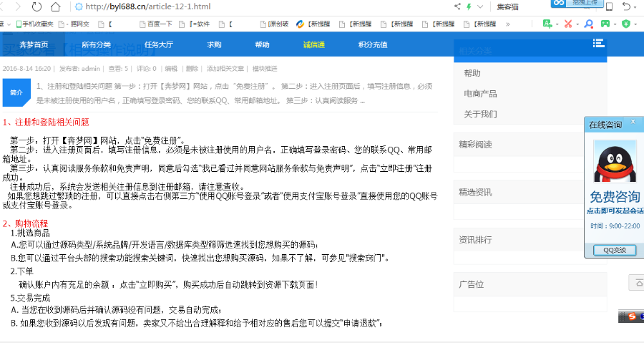This screenshot has height=343, width=644.
Task: Open 任务大厅 in the navigation bar
Action: pos(159,44)
